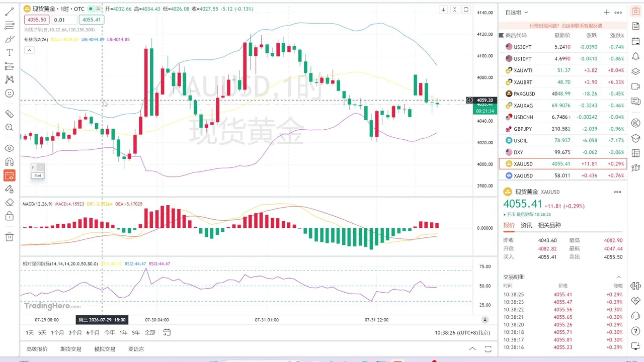Click the highlighted orange calendar tool
Screen dimensions: 644x362
9,175
